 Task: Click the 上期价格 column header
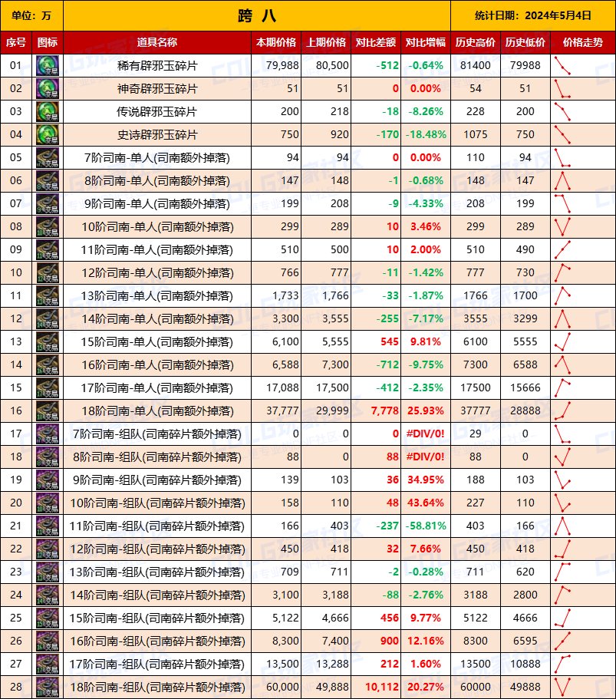(326, 42)
